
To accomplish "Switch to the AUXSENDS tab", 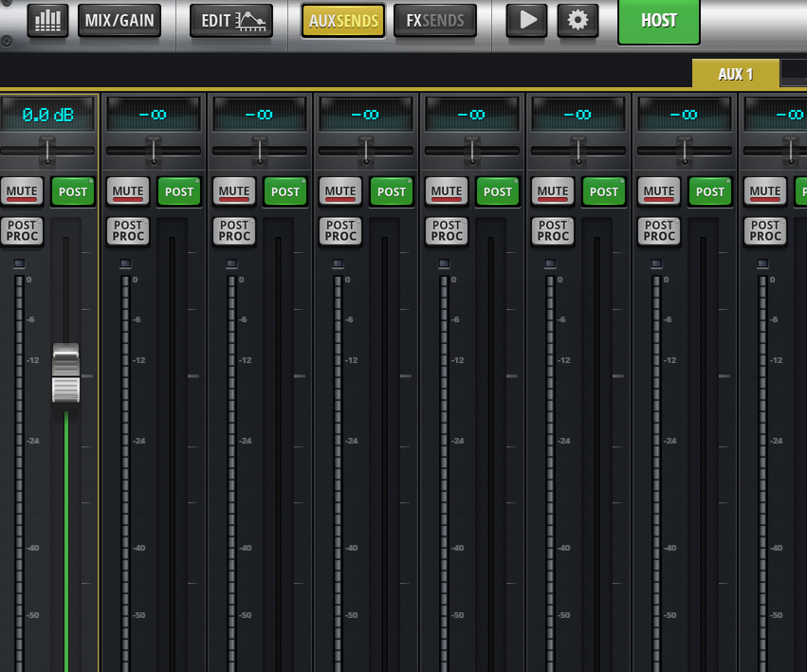I will 342,21.
